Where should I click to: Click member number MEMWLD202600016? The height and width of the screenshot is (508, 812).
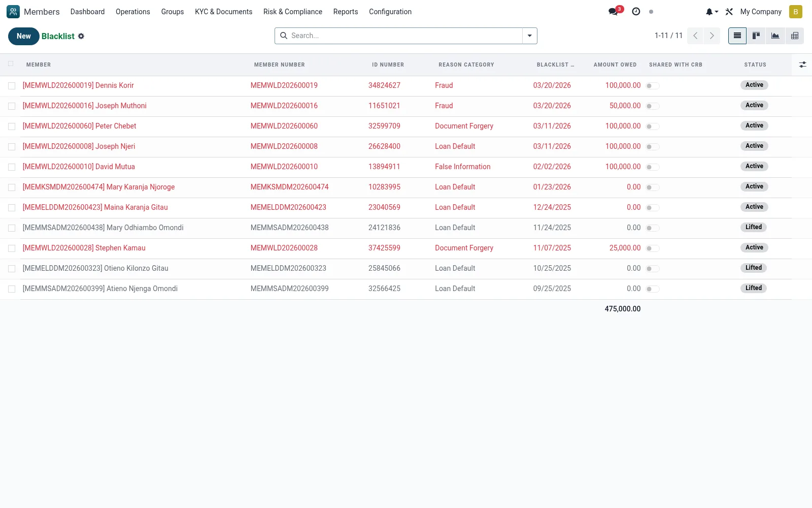(x=284, y=106)
